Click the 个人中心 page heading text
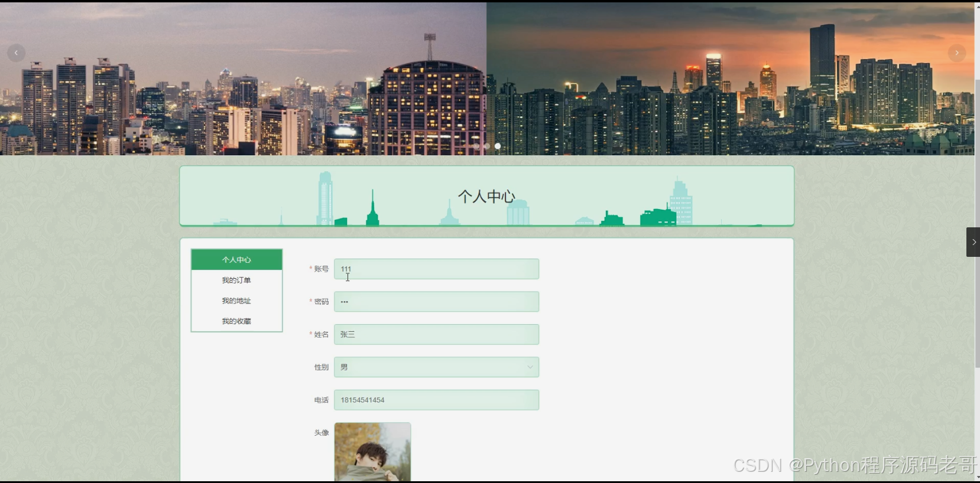This screenshot has width=980, height=483. point(486,197)
